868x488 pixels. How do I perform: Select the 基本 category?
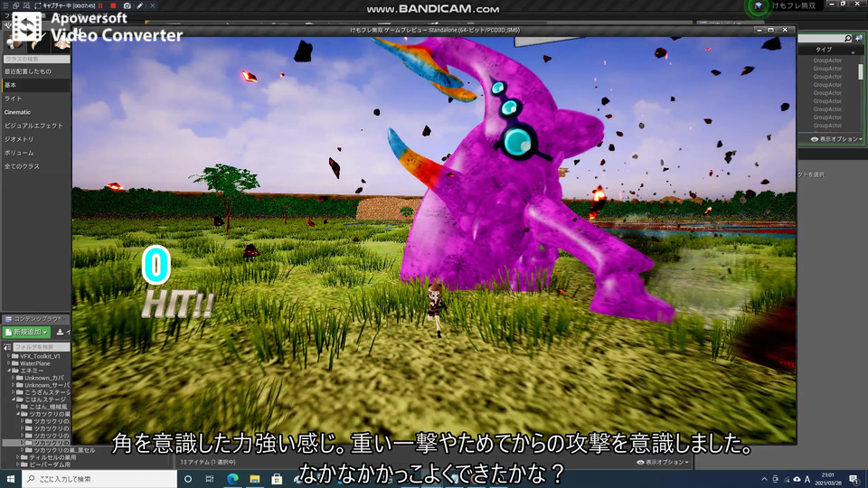point(36,85)
